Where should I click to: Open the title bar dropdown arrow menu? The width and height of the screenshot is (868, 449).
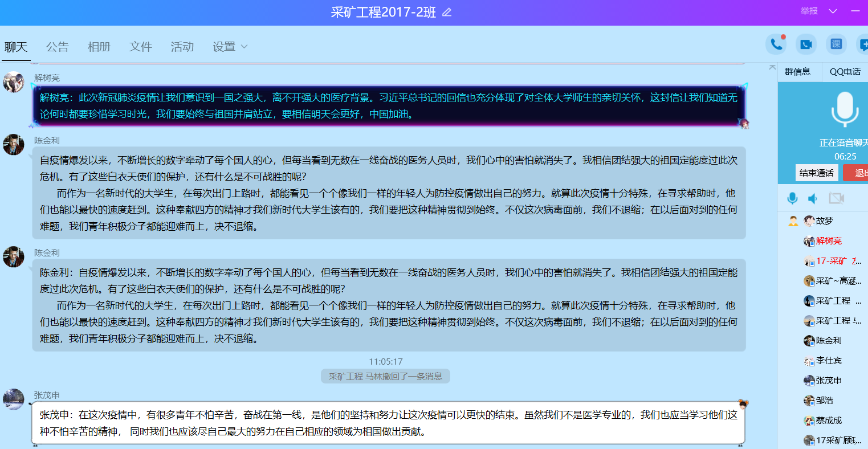[x=833, y=11]
